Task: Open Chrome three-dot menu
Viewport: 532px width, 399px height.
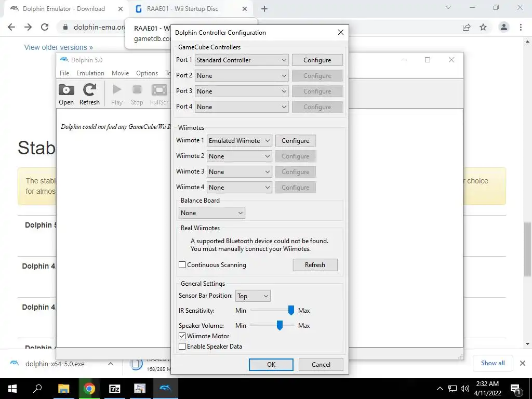Action: [521, 27]
